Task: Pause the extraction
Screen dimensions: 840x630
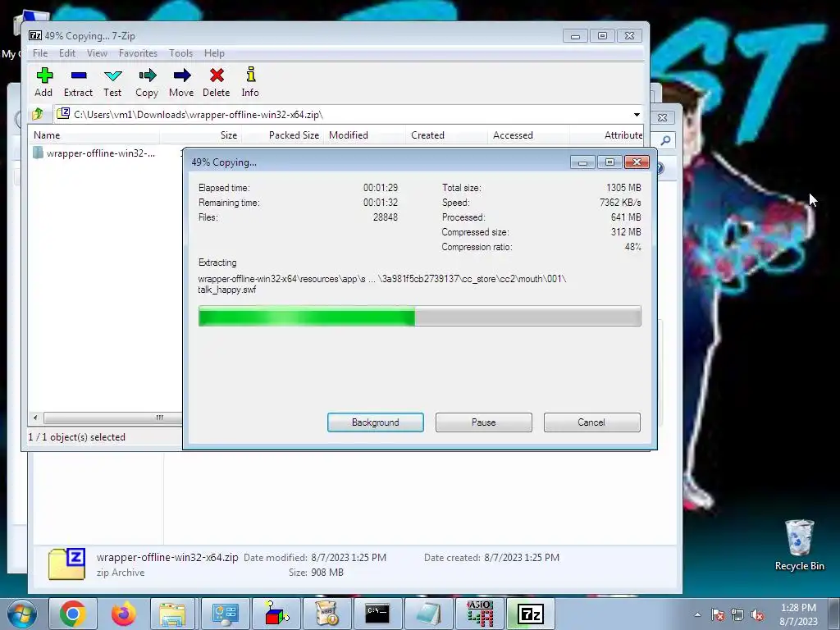Action: tap(484, 422)
